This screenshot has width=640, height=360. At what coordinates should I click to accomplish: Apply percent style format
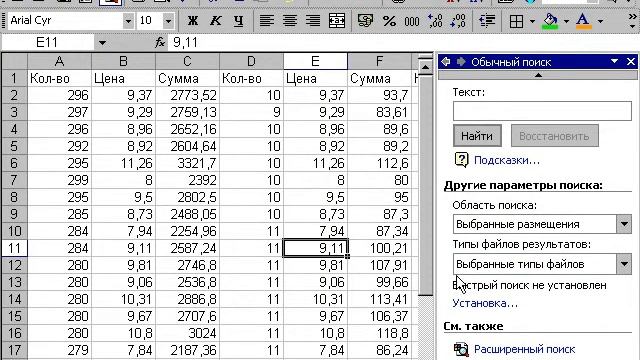[x=389, y=20]
